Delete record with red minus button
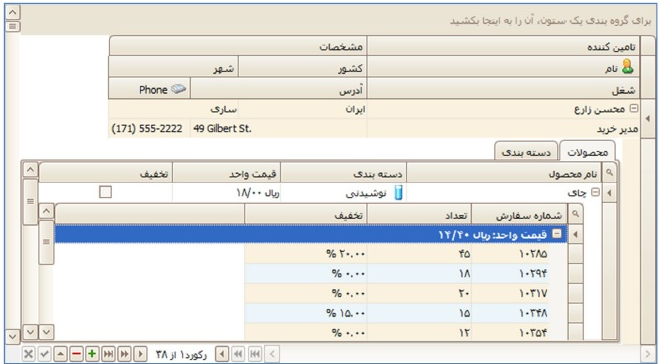 click(x=76, y=354)
